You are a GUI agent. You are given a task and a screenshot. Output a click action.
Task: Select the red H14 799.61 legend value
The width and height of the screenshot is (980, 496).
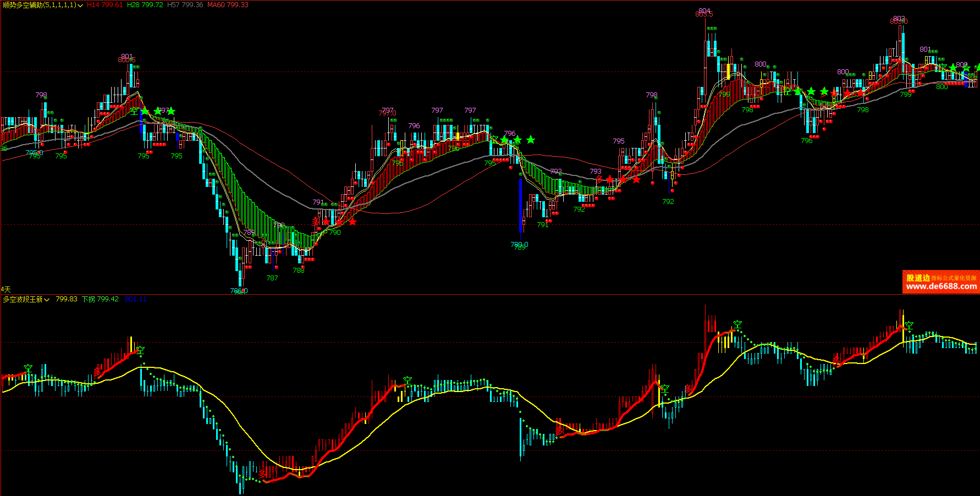[x=104, y=5]
